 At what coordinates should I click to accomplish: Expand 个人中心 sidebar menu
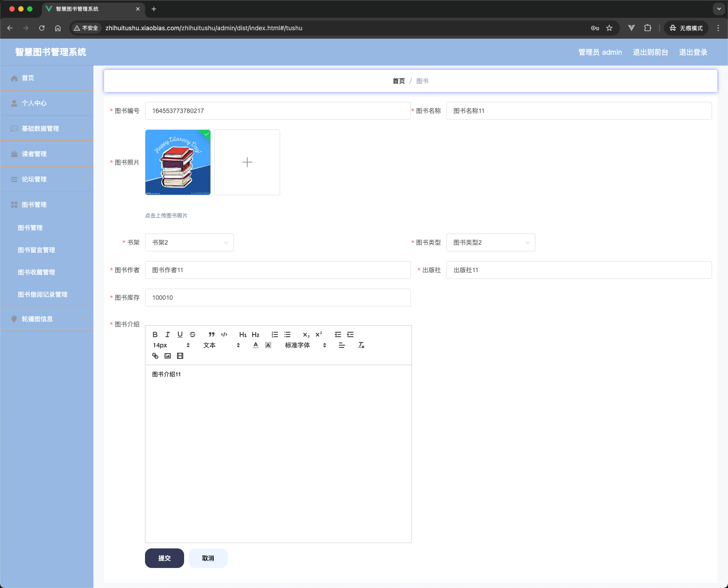pos(47,103)
